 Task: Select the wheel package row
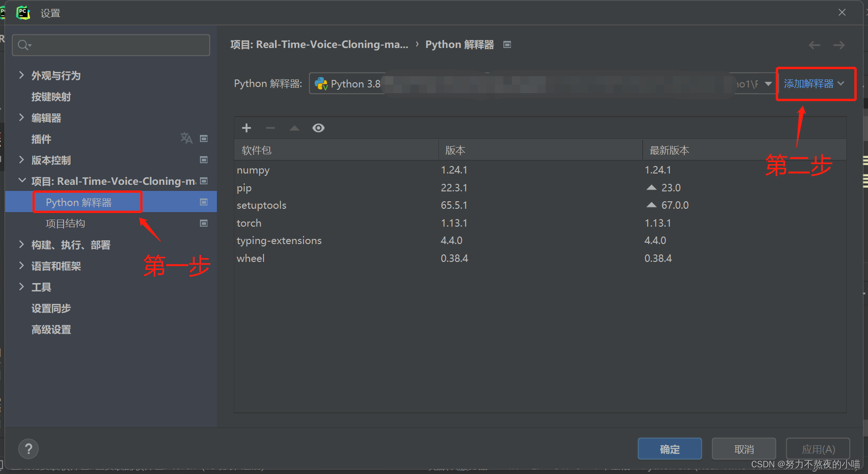(x=540, y=258)
